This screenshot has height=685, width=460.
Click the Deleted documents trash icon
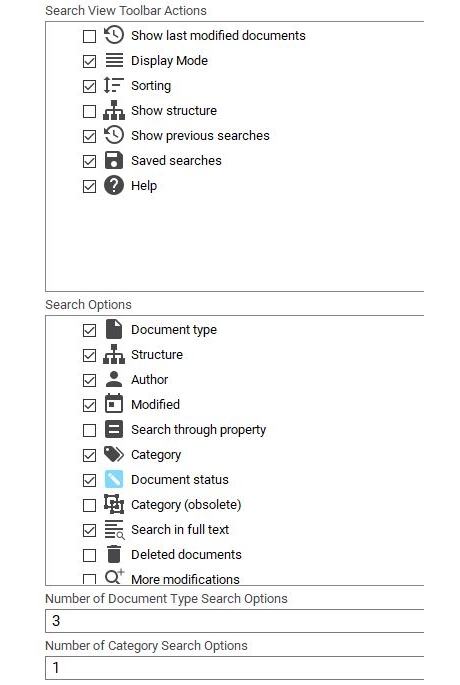(x=114, y=554)
